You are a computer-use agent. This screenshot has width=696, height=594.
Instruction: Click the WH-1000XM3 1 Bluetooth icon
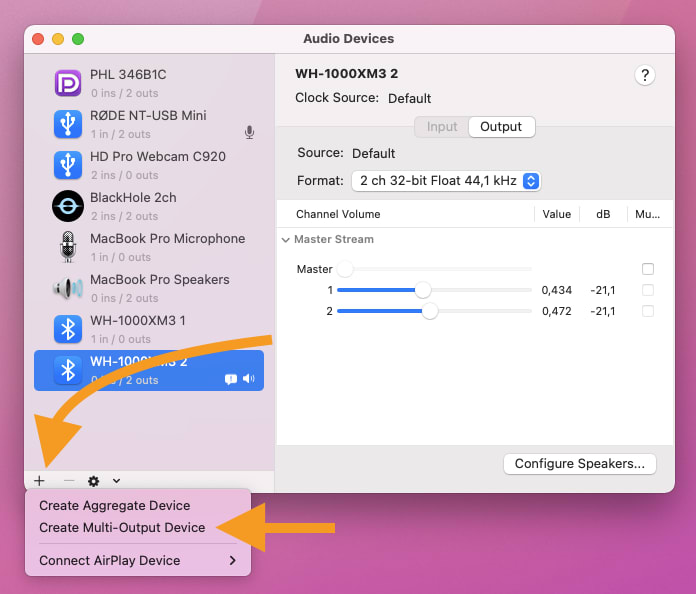coord(67,329)
